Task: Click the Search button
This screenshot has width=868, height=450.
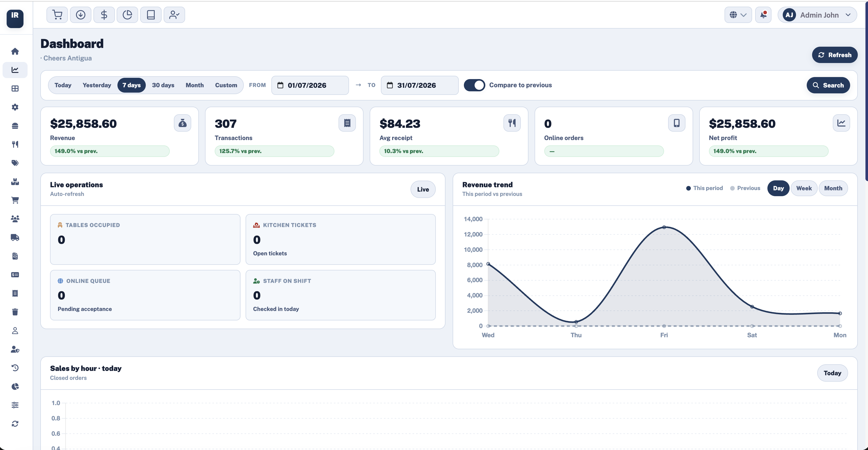Action: coord(828,85)
